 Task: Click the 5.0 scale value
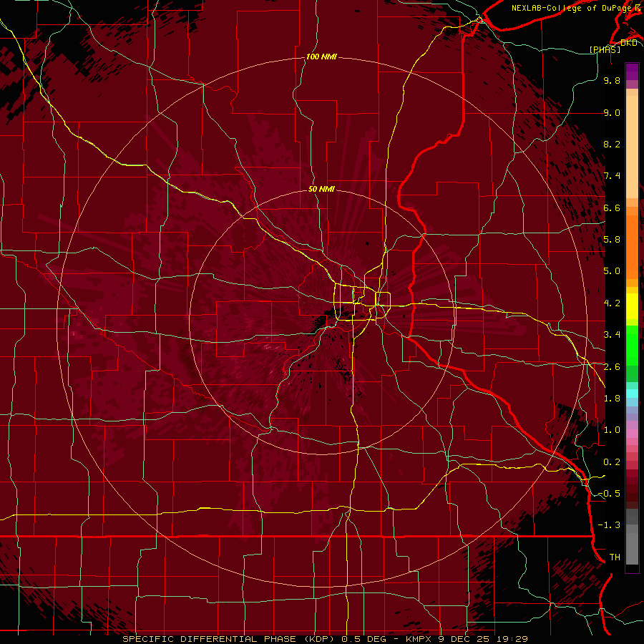point(612,271)
